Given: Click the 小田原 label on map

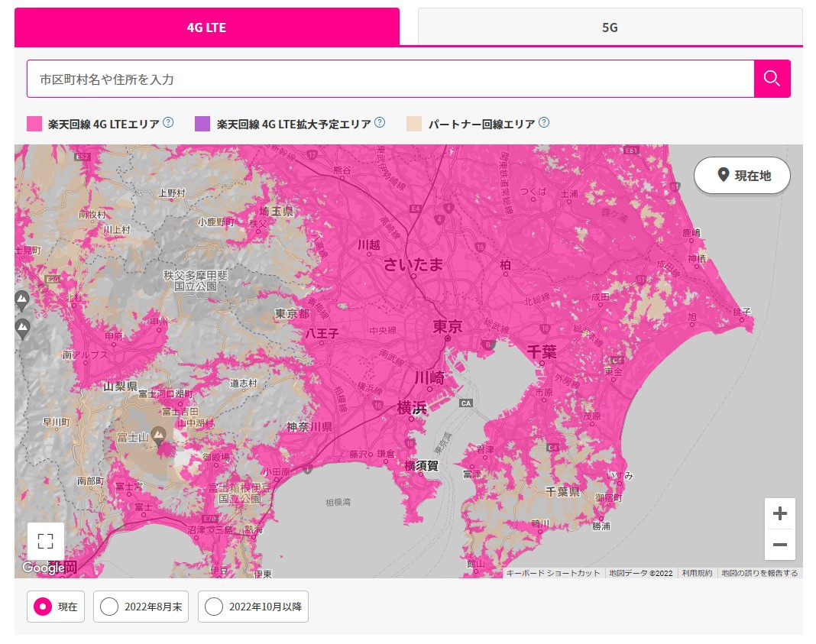Looking at the screenshot, I should [277, 472].
